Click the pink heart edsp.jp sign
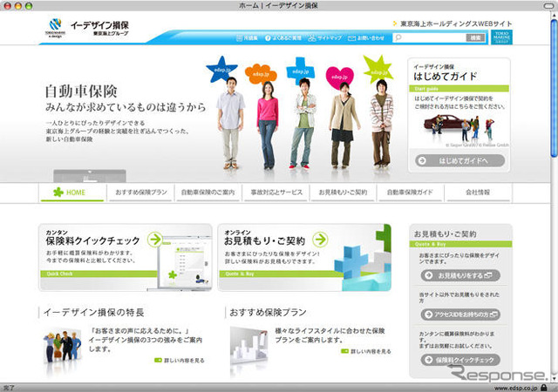Screen dimensions: 558x392 pyautogui.click(x=339, y=78)
